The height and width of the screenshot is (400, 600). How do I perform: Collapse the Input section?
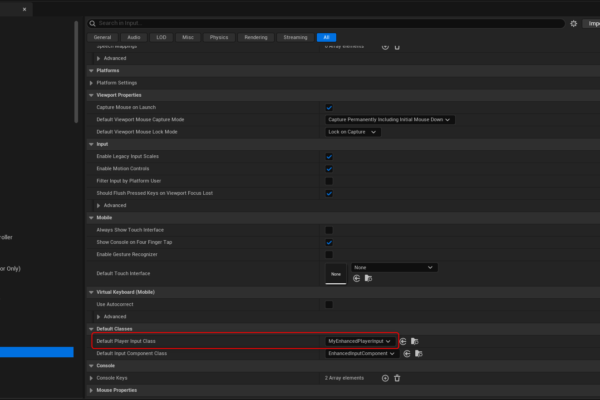point(91,144)
